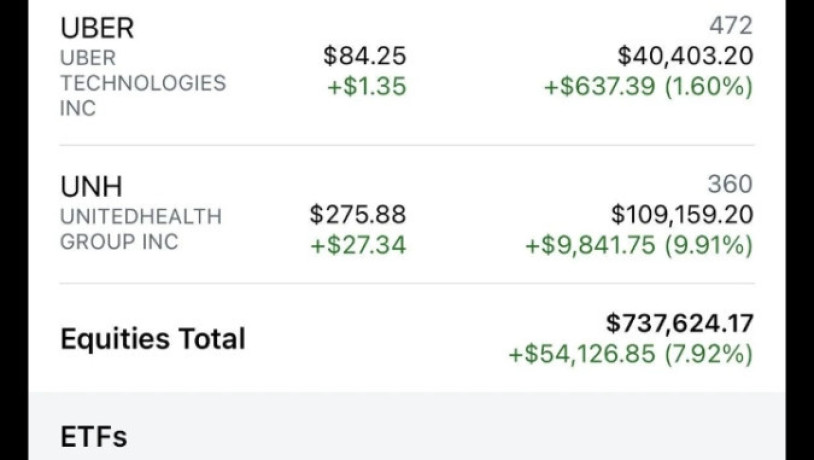Select UBER share price $84.25

click(365, 56)
